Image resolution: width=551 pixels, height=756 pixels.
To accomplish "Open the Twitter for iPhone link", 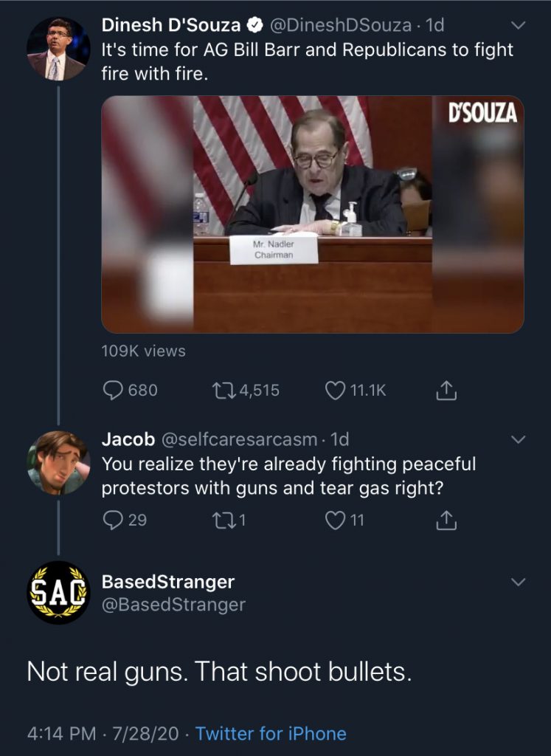I will (271, 734).
